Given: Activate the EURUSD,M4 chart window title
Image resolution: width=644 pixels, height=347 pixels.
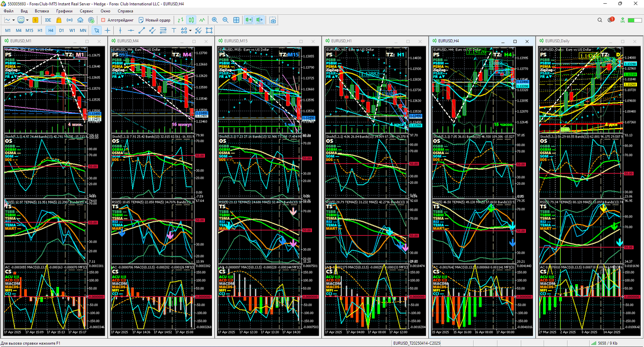Looking at the screenshot, I should click(x=128, y=41).
